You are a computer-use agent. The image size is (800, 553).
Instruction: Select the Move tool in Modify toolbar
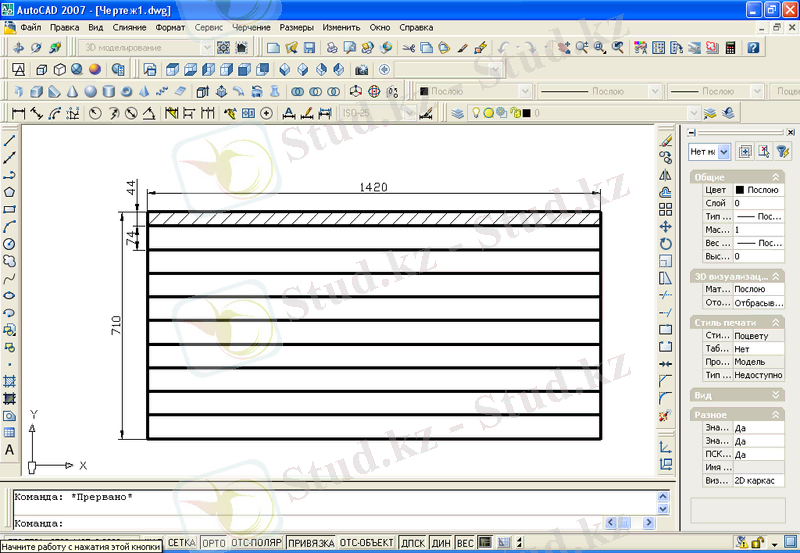[x=666, y=227]
